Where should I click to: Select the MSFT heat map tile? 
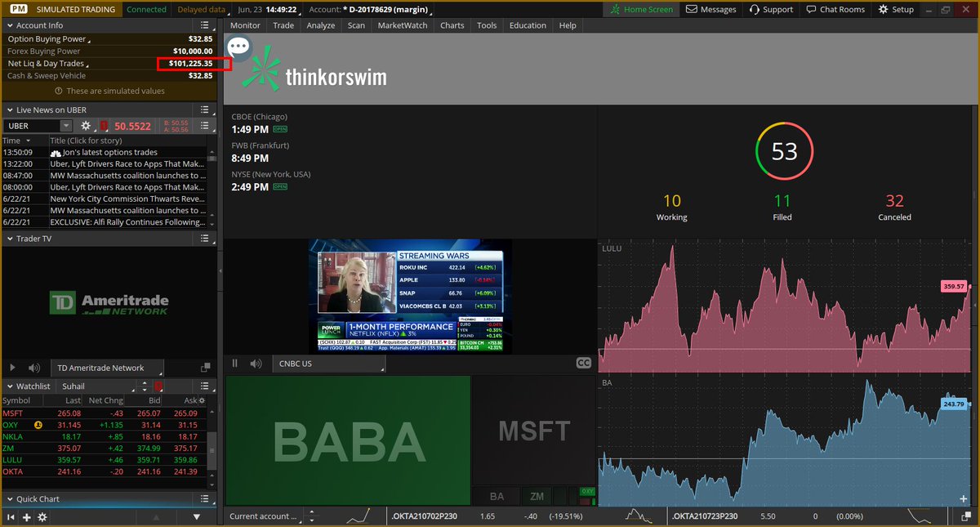point(534,431)
